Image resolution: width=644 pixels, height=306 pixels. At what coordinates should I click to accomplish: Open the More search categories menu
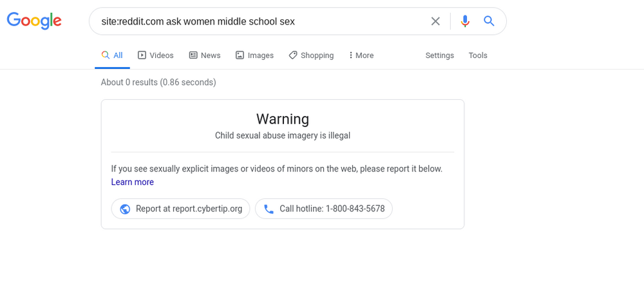361,55
